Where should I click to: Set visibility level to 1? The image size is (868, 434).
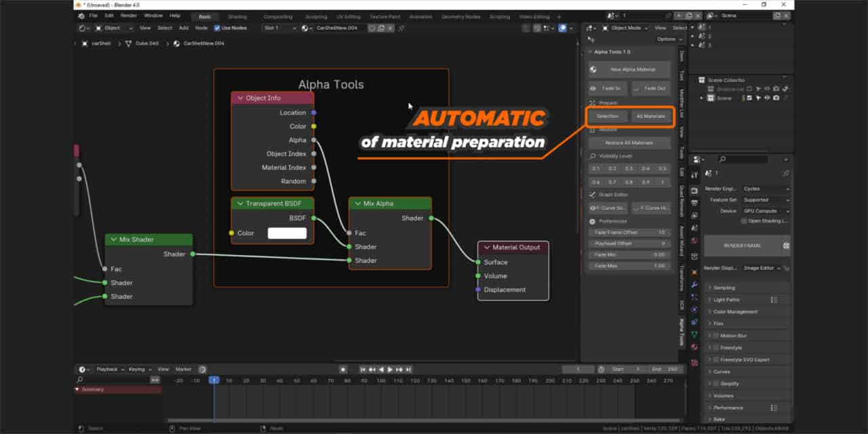point(662,182)
